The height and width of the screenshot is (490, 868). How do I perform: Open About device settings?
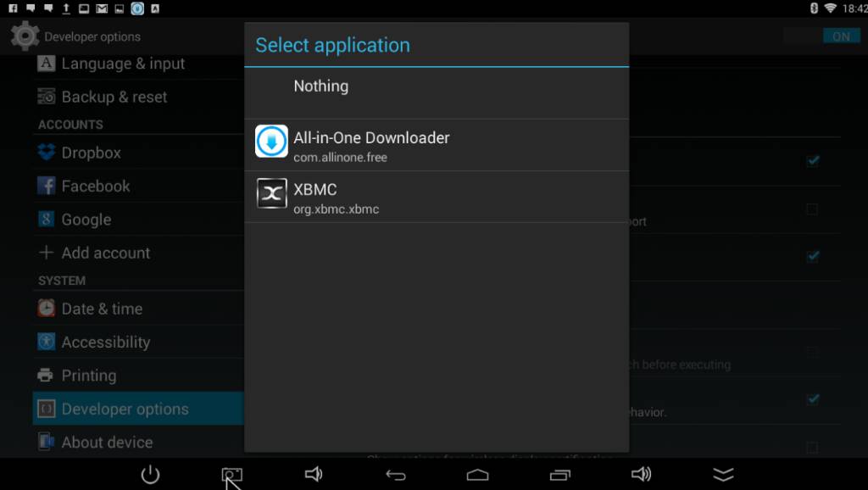pos(107,443)
